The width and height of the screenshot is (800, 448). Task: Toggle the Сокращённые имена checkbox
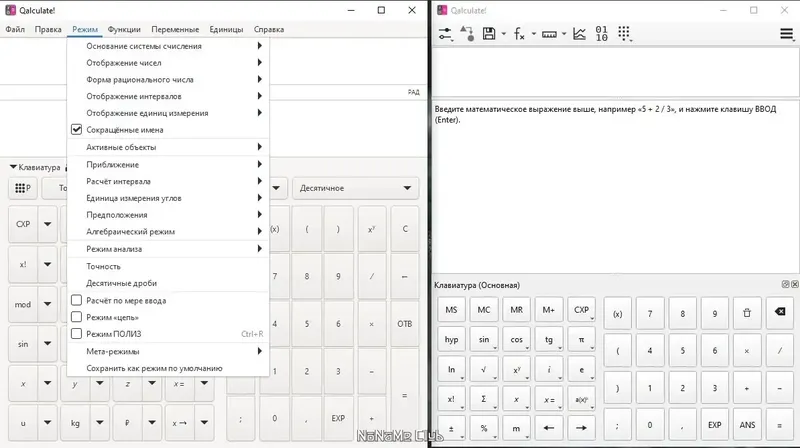(77, 130)
